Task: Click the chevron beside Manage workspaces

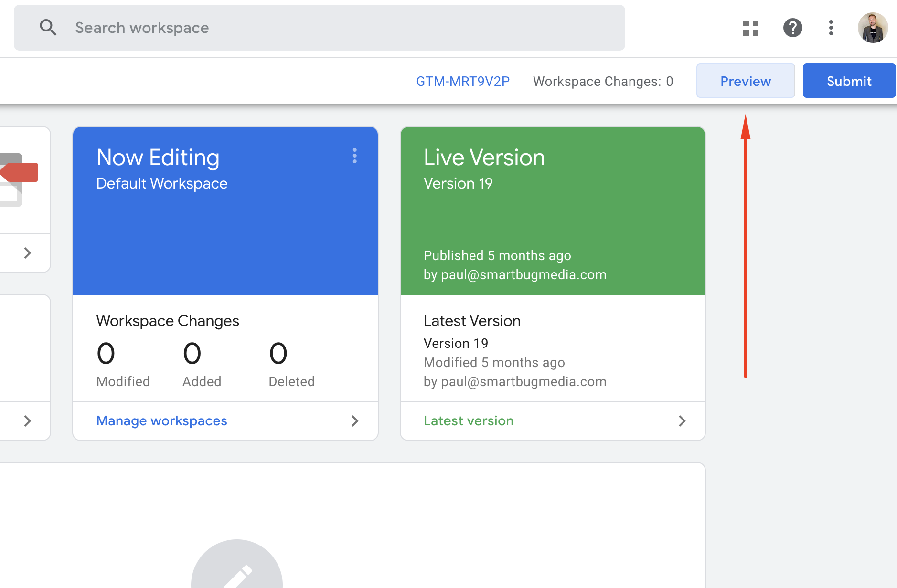Action: point(354,421)
